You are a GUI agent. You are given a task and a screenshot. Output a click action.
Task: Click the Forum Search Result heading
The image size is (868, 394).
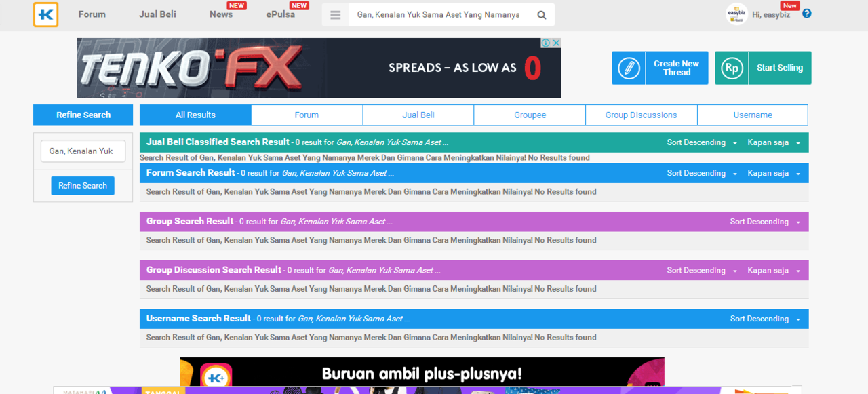191,173
